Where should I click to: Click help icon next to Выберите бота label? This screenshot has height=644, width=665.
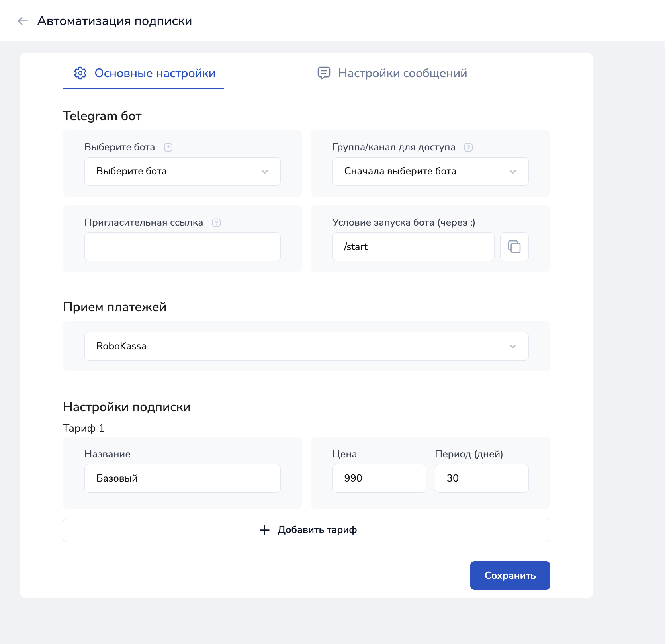(x=168, y=148)
